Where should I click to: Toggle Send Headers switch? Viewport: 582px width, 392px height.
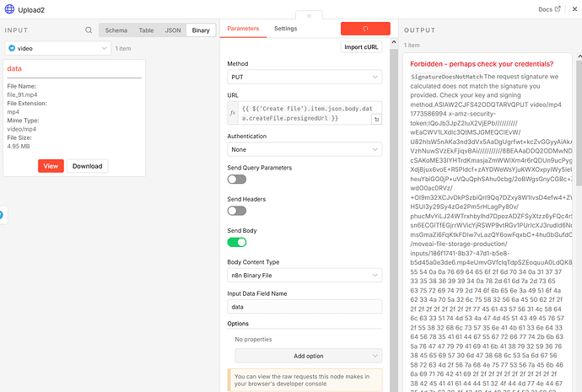(x=237, y=211)
